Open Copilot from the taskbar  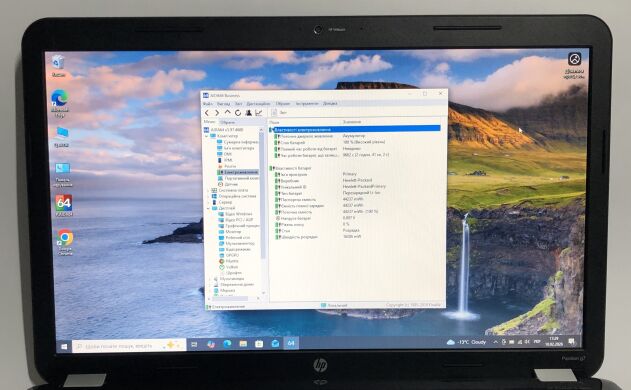pyautogui.click(x=210, y=344)
